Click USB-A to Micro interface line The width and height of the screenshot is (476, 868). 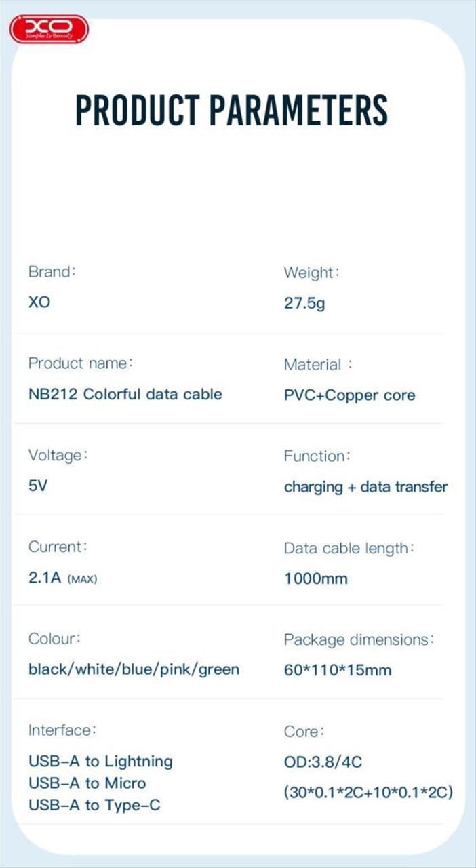point(87,783)
